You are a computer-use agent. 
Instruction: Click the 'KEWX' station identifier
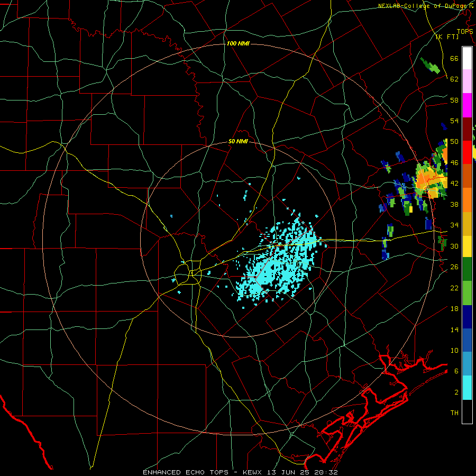(x=253, y=472)
